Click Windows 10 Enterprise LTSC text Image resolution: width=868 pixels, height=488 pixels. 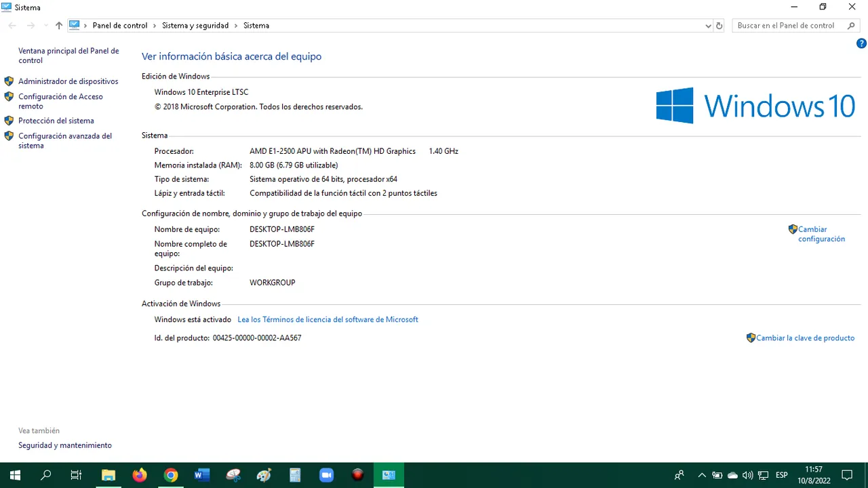[201, 92]
